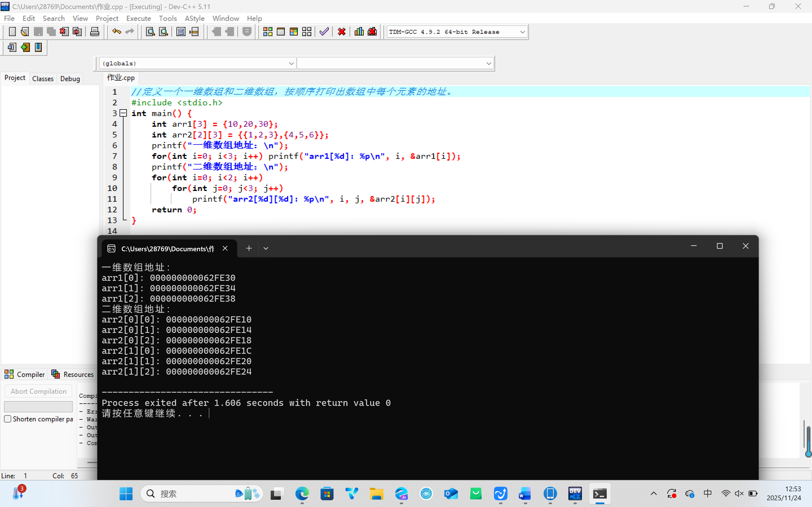
Task: Switch to the Classes tab
Action: pyautogui.click(x=43, y=79)
